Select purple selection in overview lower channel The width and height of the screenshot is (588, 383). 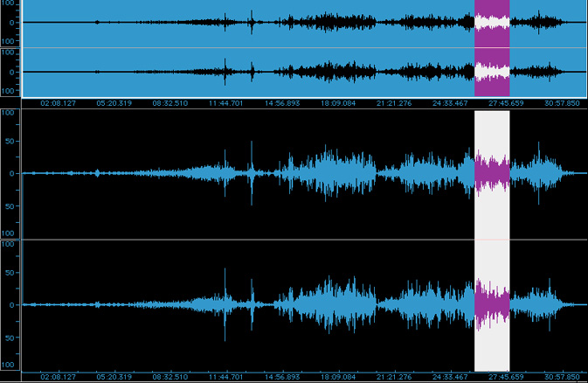point(492,72)
